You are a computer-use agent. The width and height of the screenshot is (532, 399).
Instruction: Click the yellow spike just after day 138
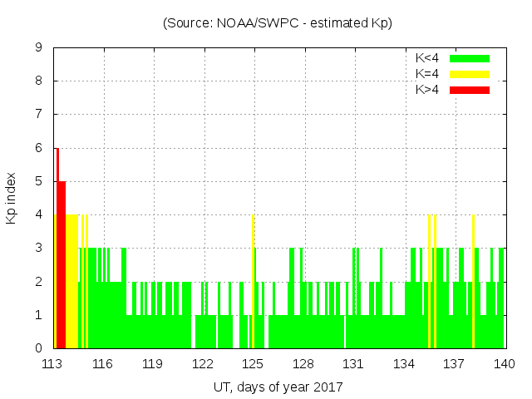[x=473, y=283]
